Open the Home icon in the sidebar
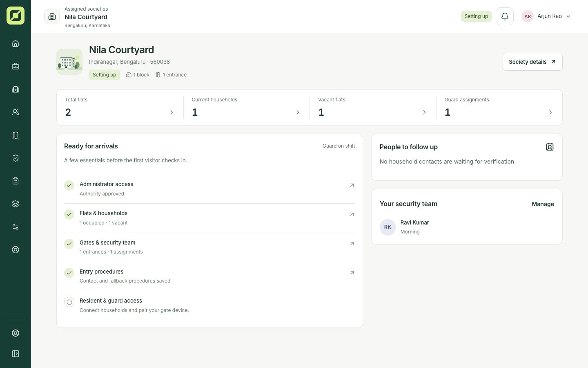The height and width of the screenshot is (368, 588). [x=16, y=43]
